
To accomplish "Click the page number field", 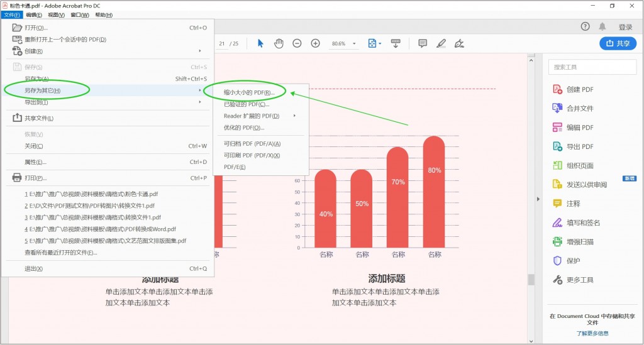I will click(222, 43).
